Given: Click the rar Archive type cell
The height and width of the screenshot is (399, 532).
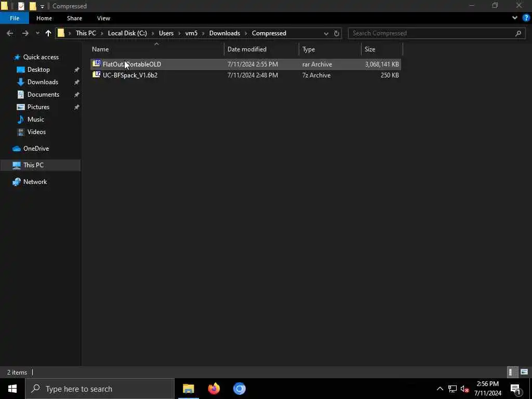Looking at the screenshot, I should point(317,64).
